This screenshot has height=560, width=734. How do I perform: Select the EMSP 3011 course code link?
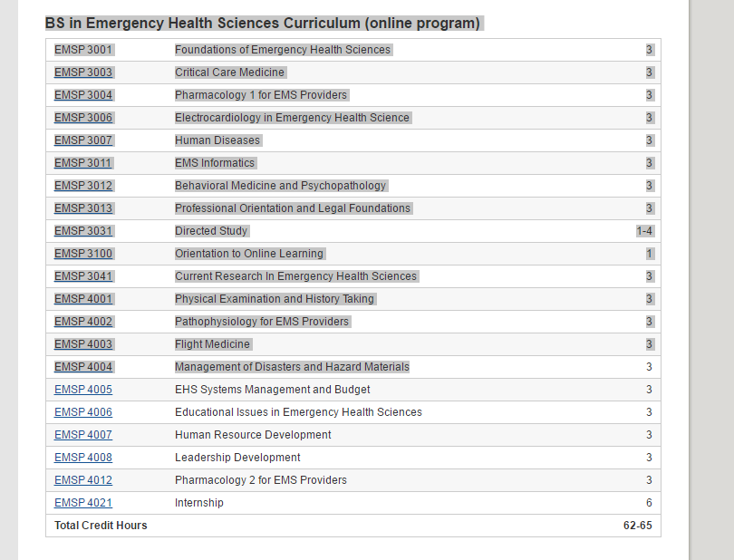point(83,163)
